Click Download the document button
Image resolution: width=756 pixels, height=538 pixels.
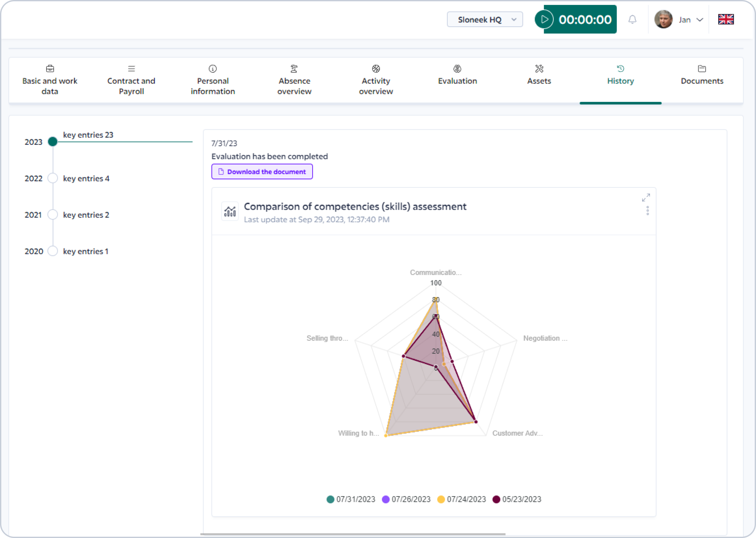point(262,172)
